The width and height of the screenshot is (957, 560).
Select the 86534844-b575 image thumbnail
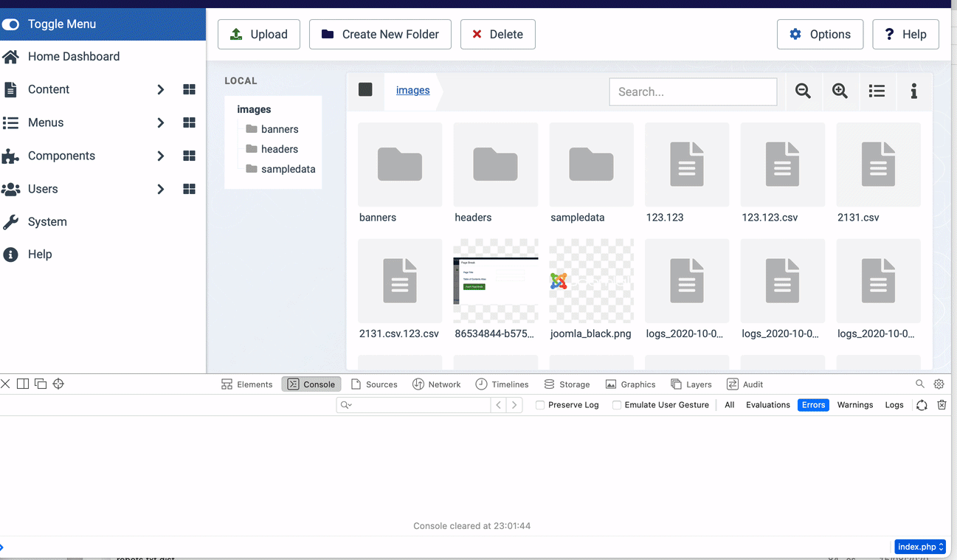(496, 281)
